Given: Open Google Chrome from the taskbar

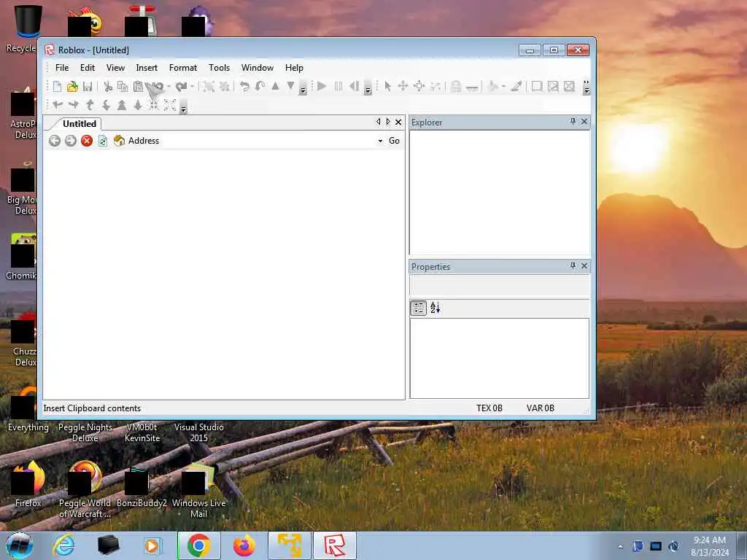Looking at the screenshot, I should point(198,545).
